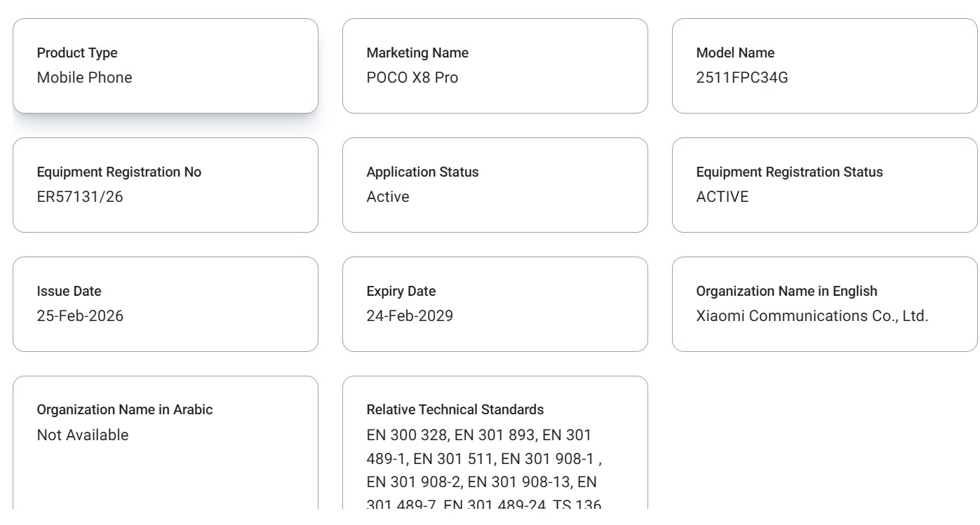The image size is (980, 525).
Task: Click the uppercase ACTIVE registration status value
Action: pos(722,197)
